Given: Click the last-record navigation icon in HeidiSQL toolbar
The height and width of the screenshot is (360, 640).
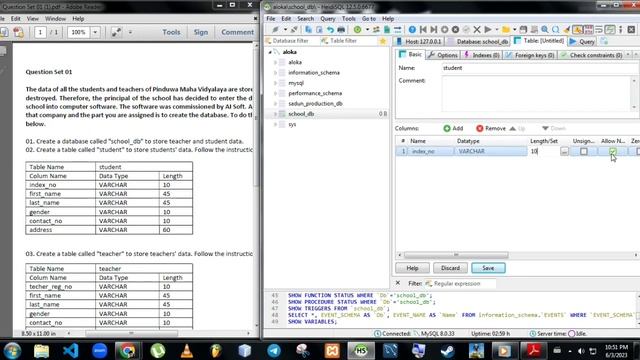Looking at the screenshot, I should (434, 29).
